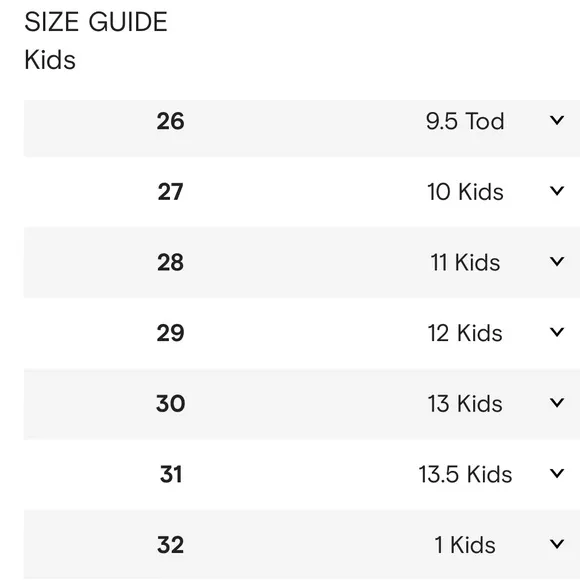Viewport: 580px width, 580px height.
Task: Choose the 13 Kids size label
Action: [x=465, y=403]
